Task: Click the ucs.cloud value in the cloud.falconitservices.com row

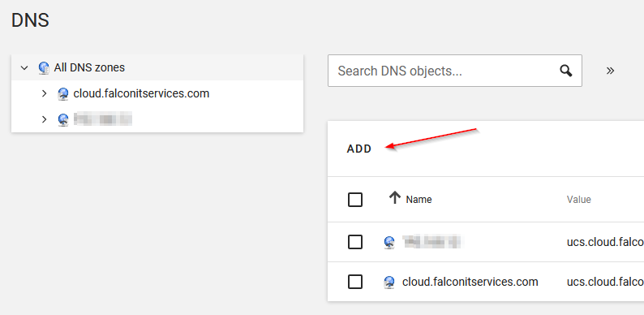Action: coord(605,282)
